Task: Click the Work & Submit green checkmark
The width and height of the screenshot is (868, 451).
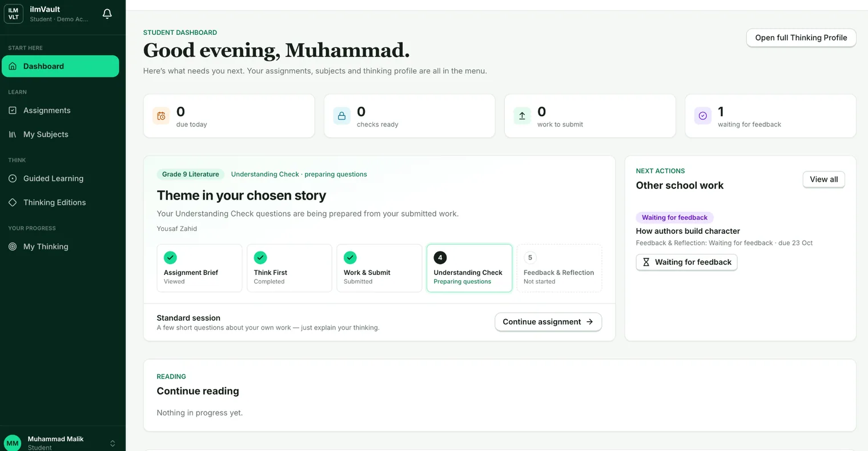Action: [350, 258]
